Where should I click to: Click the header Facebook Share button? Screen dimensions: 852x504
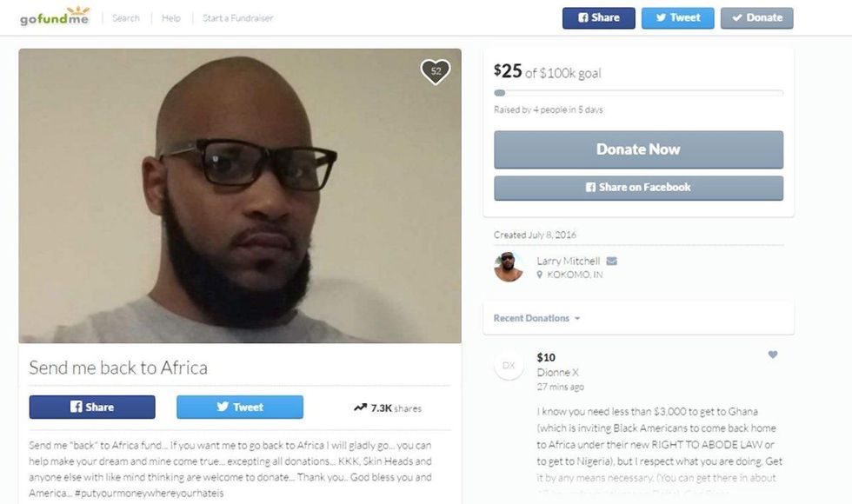tap(599, 18)
